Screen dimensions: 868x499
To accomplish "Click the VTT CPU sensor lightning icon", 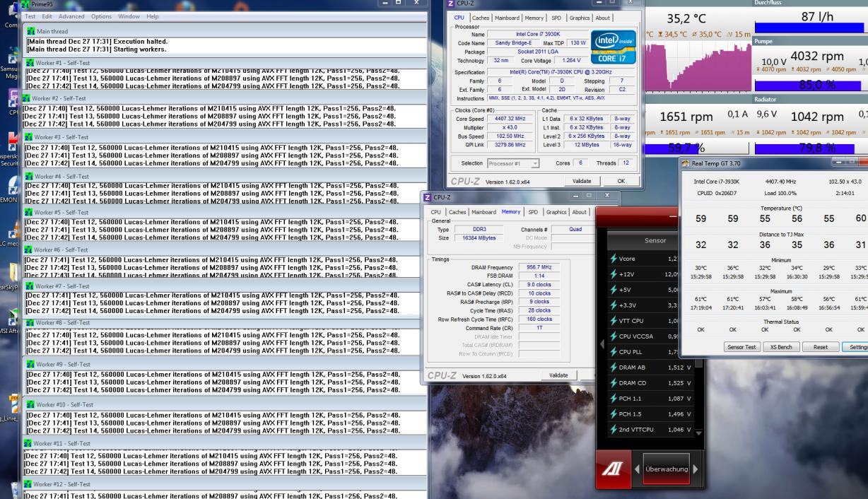I will pos(612,321).
